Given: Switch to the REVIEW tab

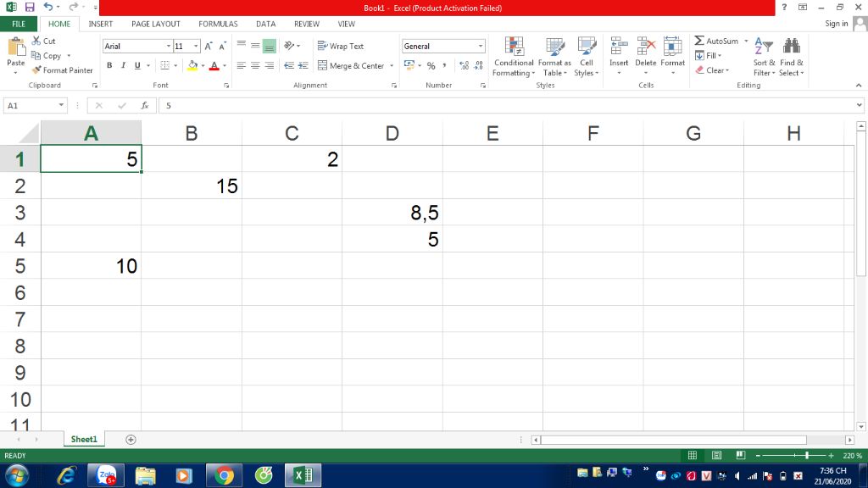Looking at the screenshot, I should pyautogui.click(x=307, y=24).
